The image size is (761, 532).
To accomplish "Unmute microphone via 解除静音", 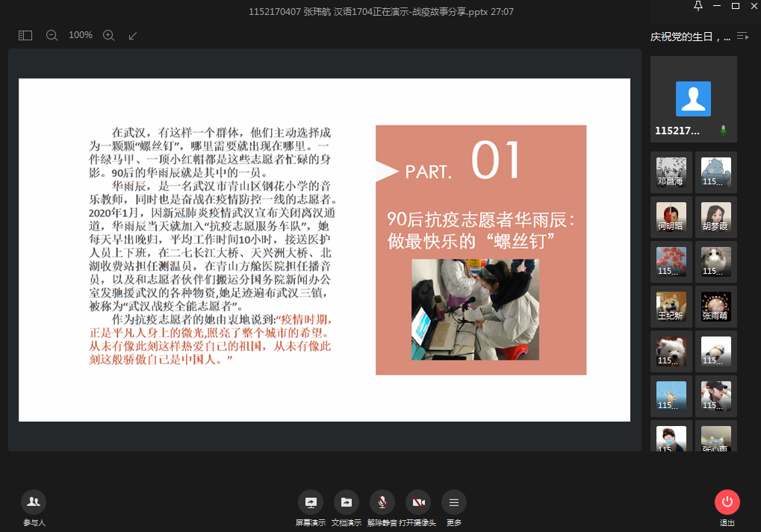I will point(382,507).
